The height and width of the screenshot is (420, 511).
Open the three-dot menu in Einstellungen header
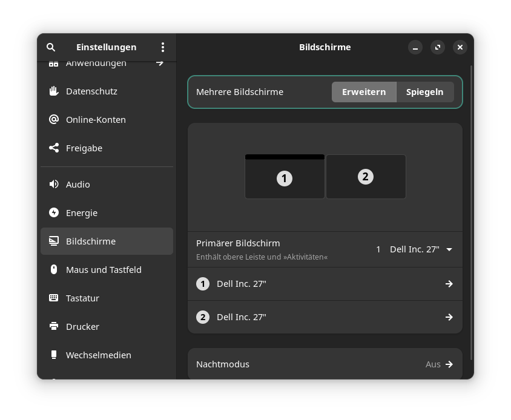[163, 47]
